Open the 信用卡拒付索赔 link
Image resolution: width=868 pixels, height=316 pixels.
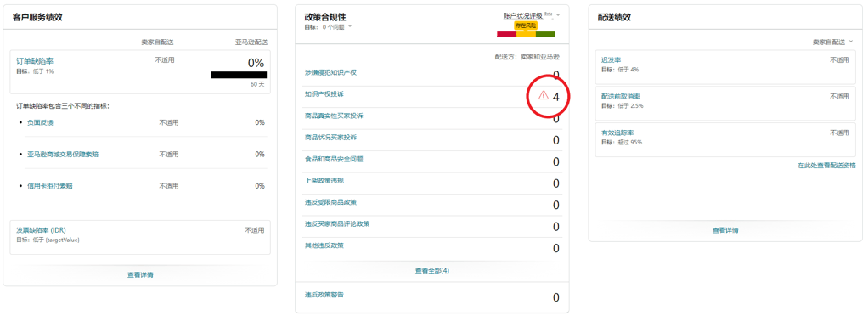tap(50, 186)
